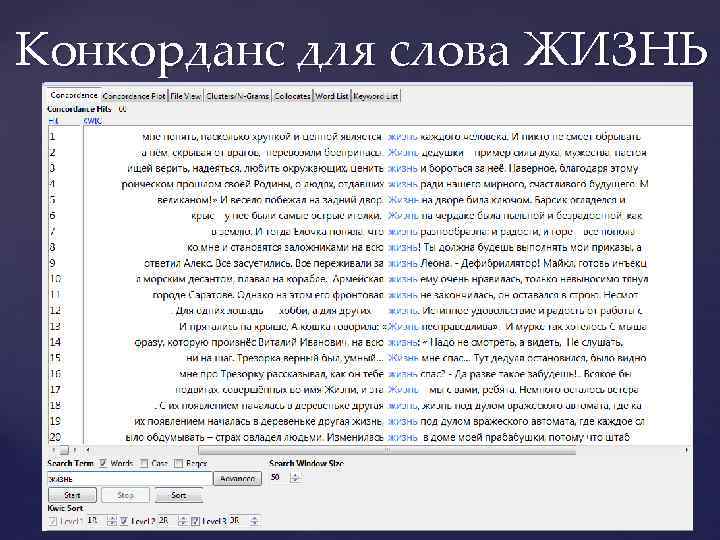Click the horizontal scrollbar thumb under results

387,450
